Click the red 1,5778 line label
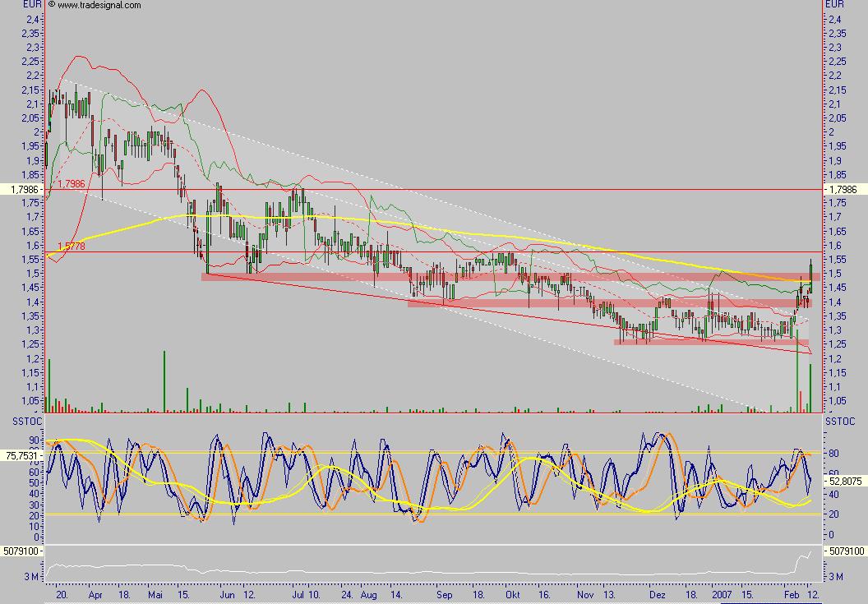Image resolution: width=868 pixels, height=604 pixels. pos(72,246)
